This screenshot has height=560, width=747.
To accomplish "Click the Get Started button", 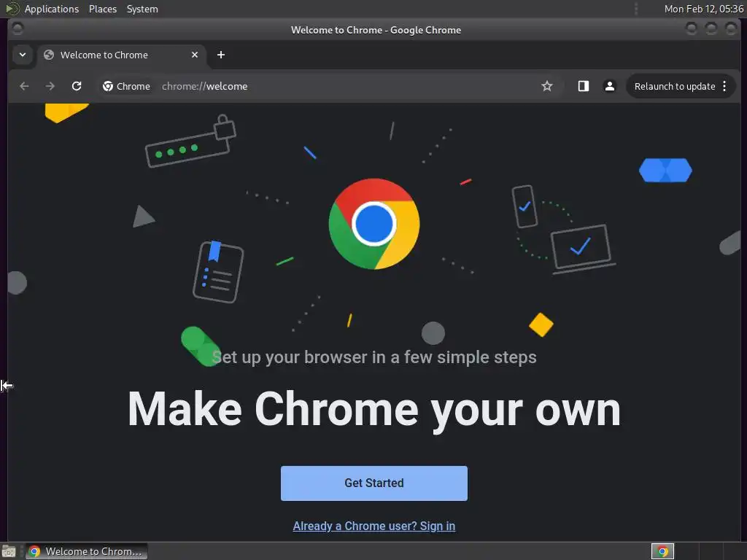I will pyautogui.click(x=374, y=483).
